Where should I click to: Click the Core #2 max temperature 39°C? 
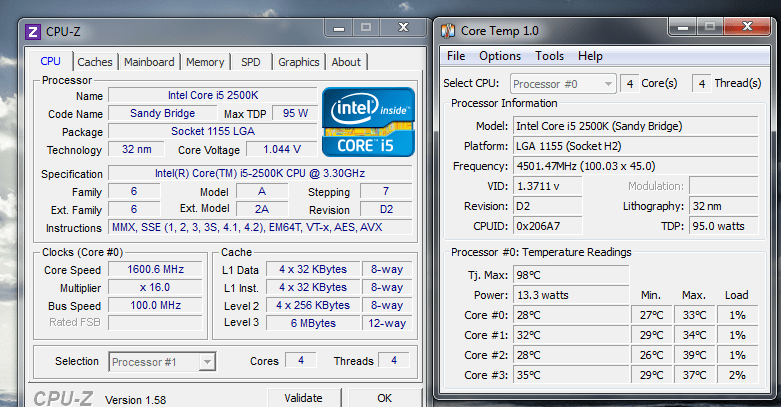tap(694, 355)
